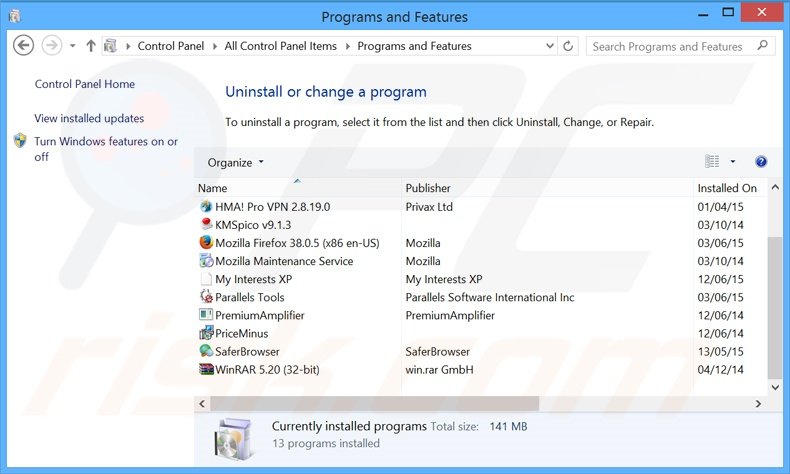Refresh the Programs and Features list
The height and width of the screenshot is (474, 790).
point(568,46)
